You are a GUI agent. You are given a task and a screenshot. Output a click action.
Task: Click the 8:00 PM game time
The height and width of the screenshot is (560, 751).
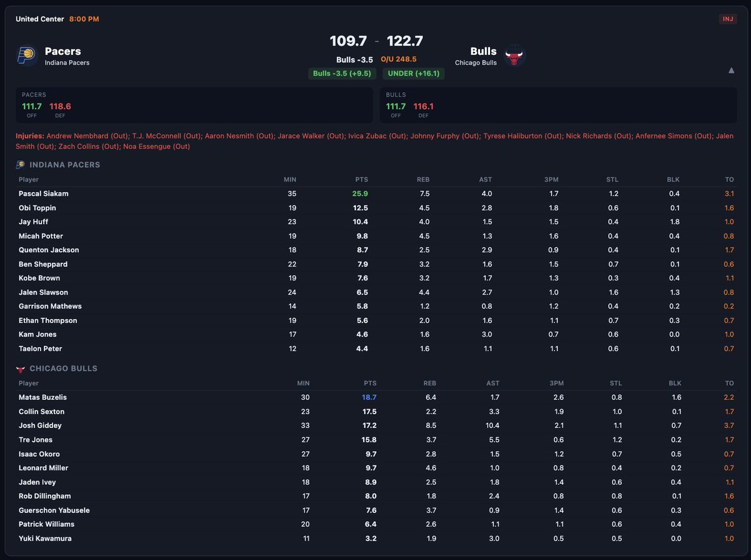tap(84, 19)
